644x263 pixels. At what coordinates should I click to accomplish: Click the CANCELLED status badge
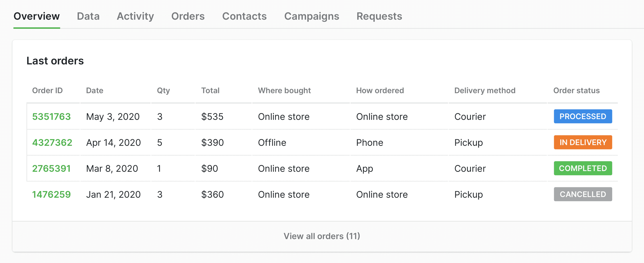point(583,194)
